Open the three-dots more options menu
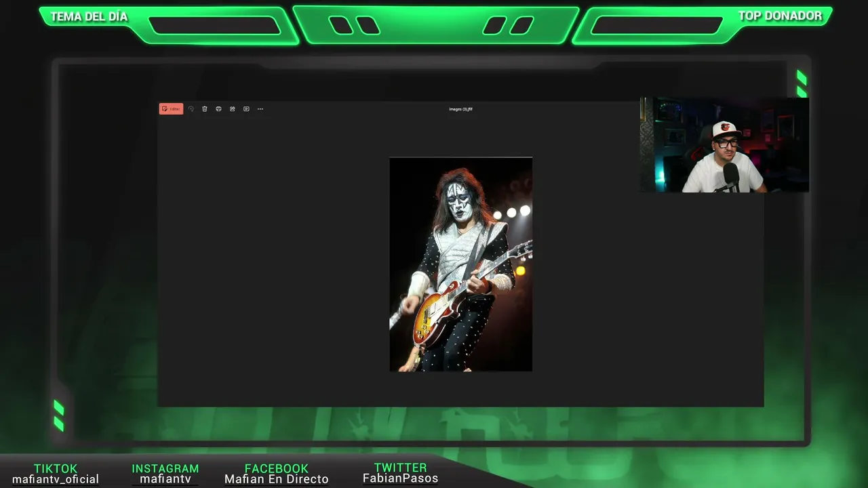The image size is (868, 488). point(260,109)
